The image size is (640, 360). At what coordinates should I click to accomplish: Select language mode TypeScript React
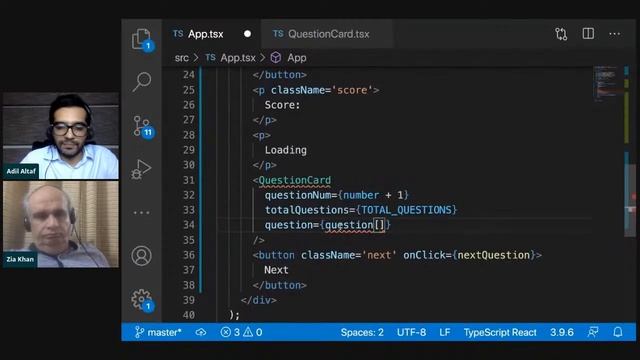click(x=500, y=332)
